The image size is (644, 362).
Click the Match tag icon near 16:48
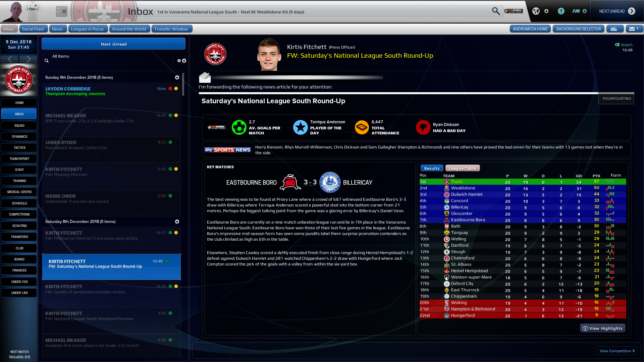(617, 45)
